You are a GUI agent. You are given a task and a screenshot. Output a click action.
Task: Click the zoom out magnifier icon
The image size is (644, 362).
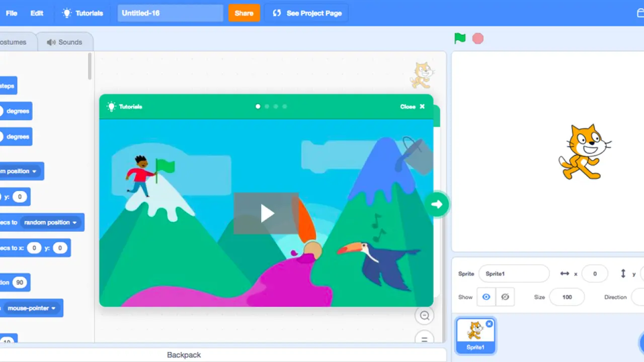coord(425,316)
